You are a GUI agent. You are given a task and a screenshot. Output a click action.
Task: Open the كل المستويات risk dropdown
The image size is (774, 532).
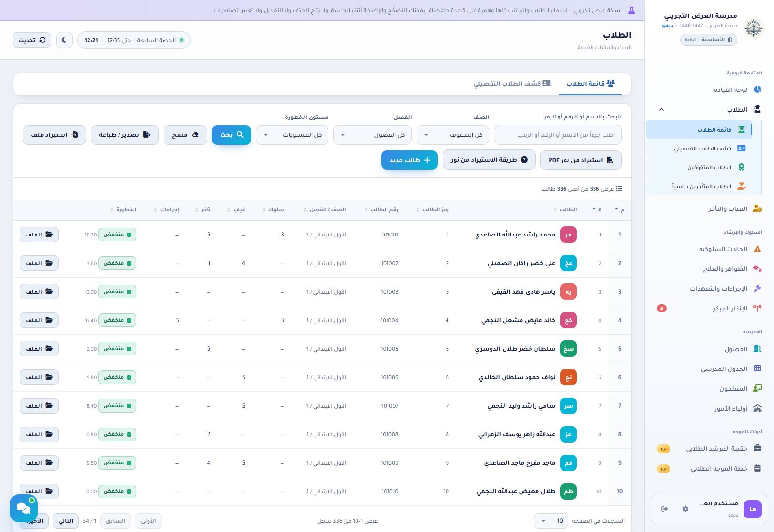[292, 135]
